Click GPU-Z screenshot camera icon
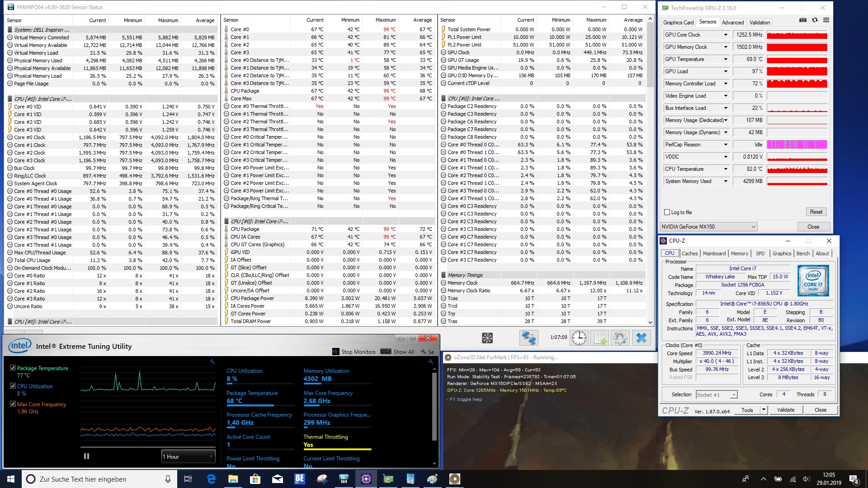 click(803, 20)
